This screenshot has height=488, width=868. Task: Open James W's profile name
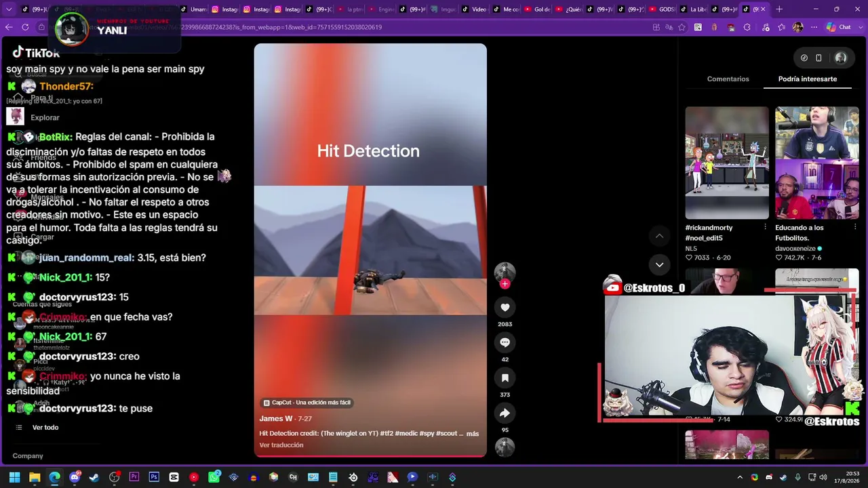click(x=276, y=419)
